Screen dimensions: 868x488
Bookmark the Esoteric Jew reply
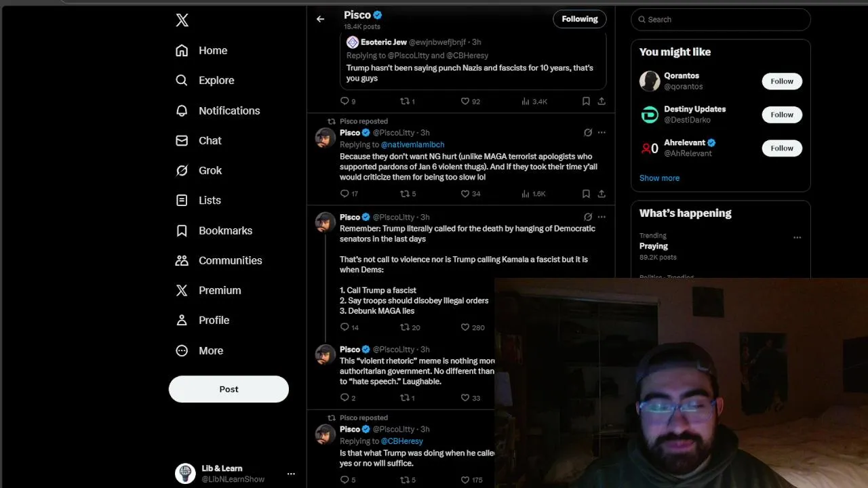click(586, 101)
